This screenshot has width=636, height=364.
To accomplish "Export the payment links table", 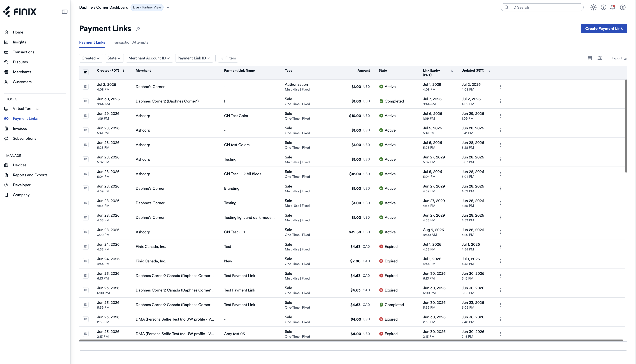I will tap(619, 58).
